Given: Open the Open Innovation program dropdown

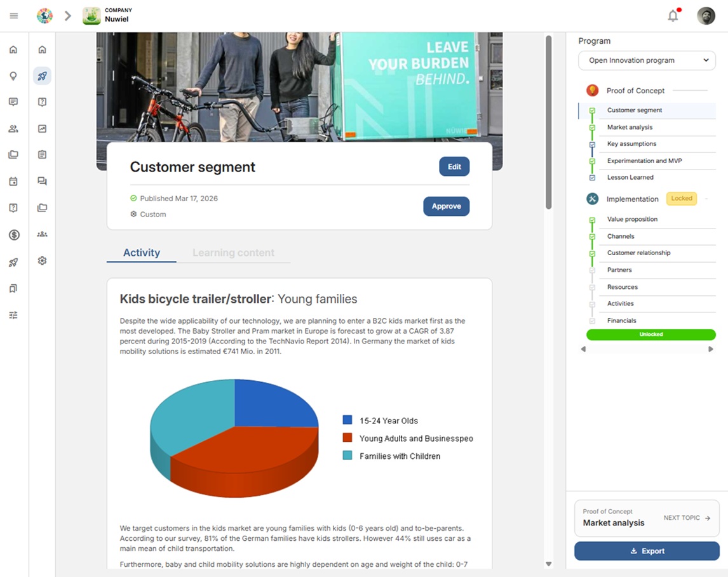Looking at the screenshot, I should (647, 60).
